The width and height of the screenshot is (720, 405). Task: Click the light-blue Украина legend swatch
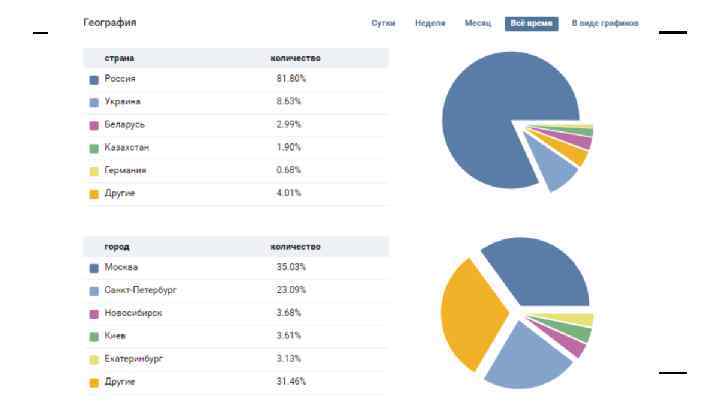94,102
